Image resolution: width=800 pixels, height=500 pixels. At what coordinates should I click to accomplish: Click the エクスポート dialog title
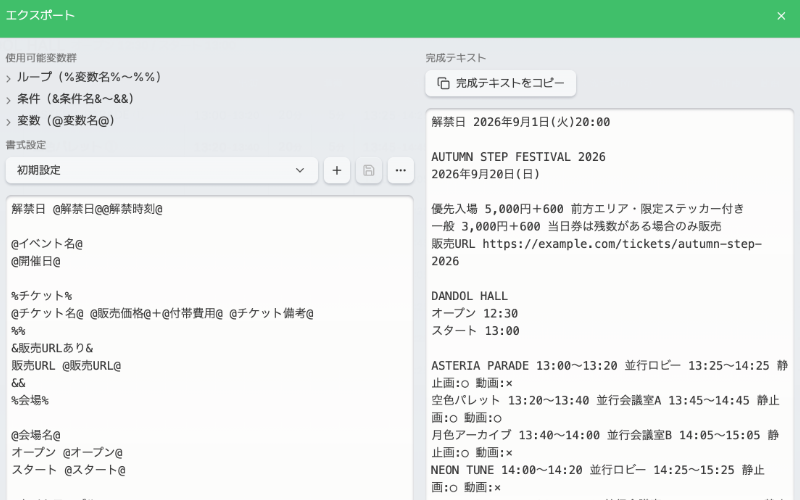click(x=40, y=15)
